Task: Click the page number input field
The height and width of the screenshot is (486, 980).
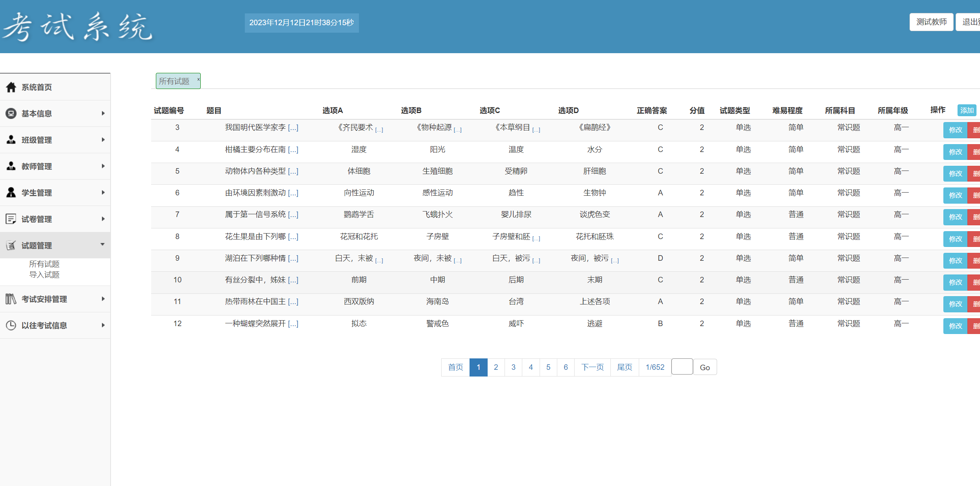Action: point(682,367)
